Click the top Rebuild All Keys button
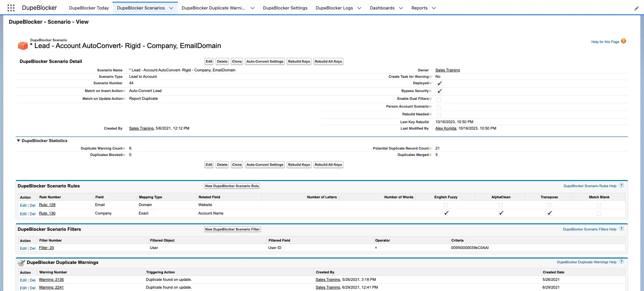This screenshot has width=644, height=291. pyautogui.click(x=328, y=62)
